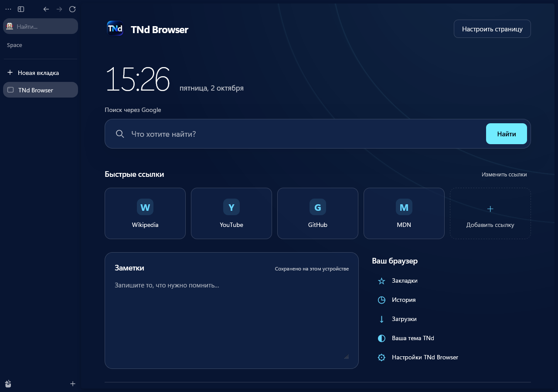Click the plus icon at the sidebar bottom
The image size is (558, 392).
tap(73, 384)
